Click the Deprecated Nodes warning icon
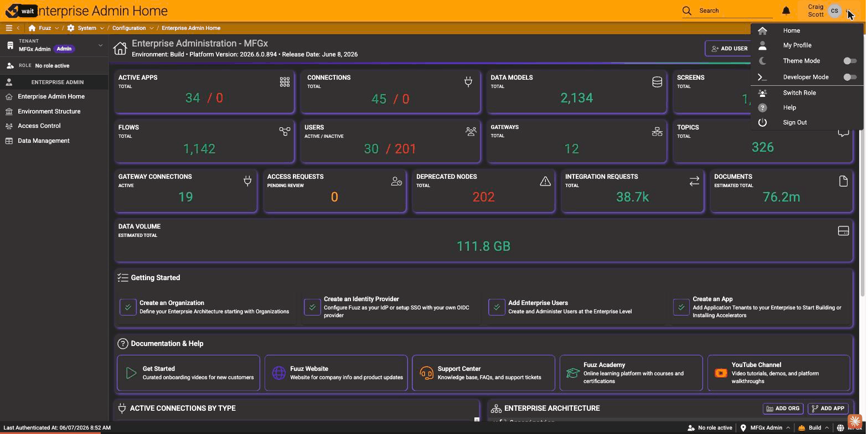This screenshot has height=434, width=868. pos(545,181)
